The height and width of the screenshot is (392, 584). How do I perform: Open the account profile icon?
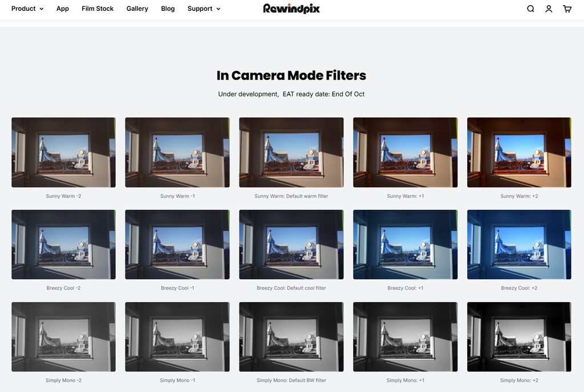[x=549, y=9]
